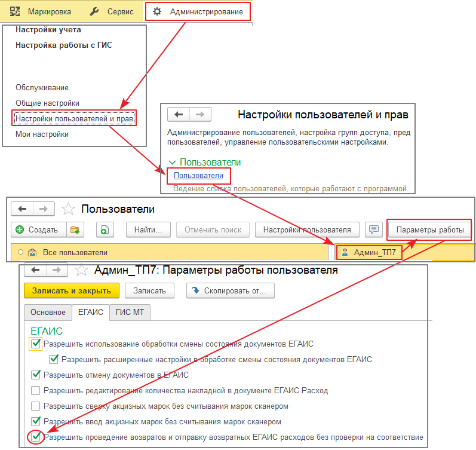Open Обслуживание menu entry
Viewport: 476px width, 450px height.
coord(42,87)
